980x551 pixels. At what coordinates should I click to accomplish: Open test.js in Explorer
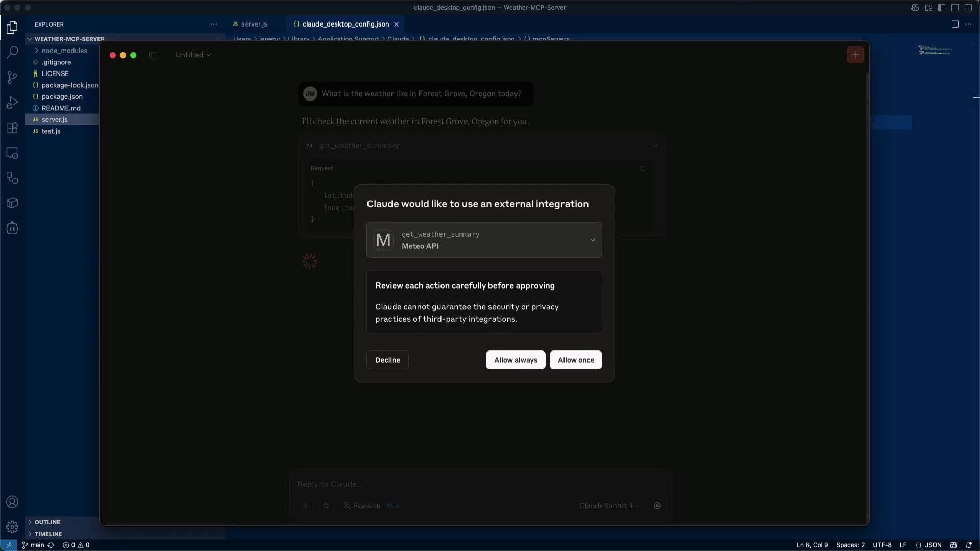[51, 131]
